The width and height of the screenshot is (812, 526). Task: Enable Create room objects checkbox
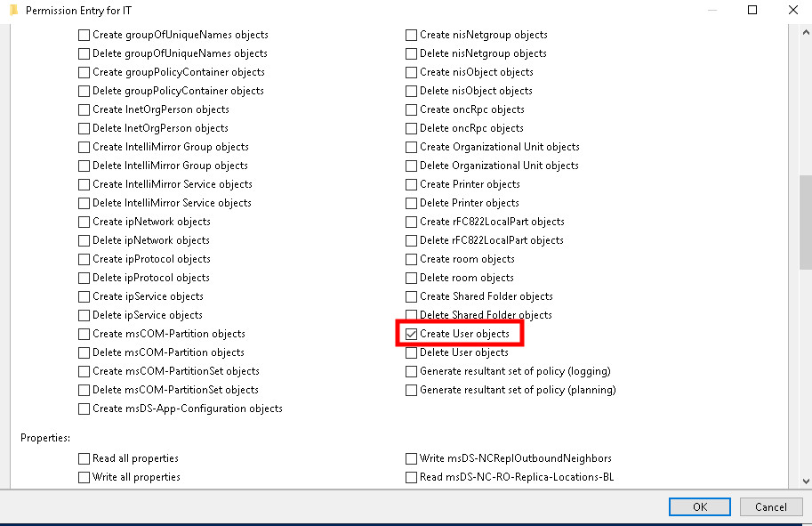[411, 259]
